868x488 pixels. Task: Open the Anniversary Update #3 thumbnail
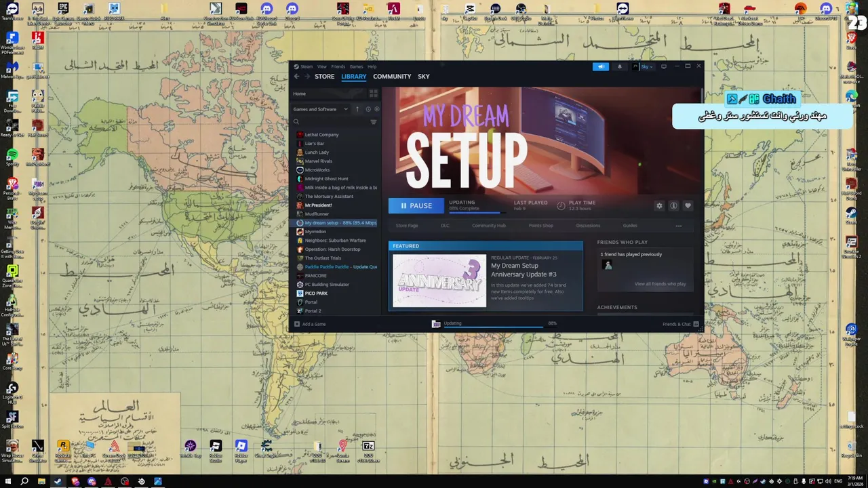439,281
